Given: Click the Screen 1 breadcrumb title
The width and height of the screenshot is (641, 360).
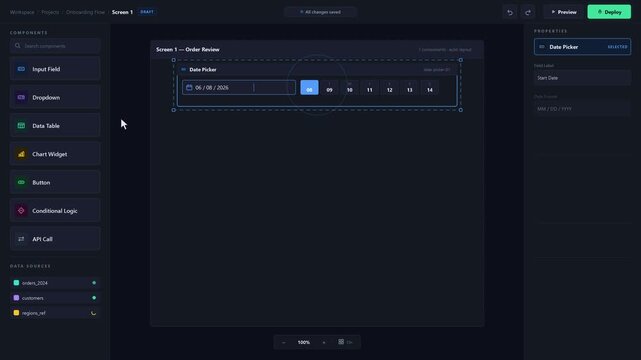Looking at the screenshot, I should pyautogui.click(x=122, y=12).
